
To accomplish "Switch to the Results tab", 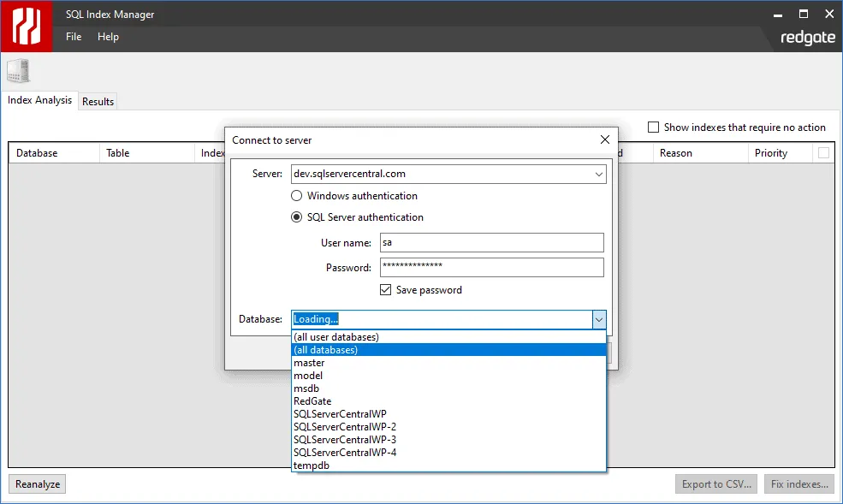I will click(x=98, y=102).
